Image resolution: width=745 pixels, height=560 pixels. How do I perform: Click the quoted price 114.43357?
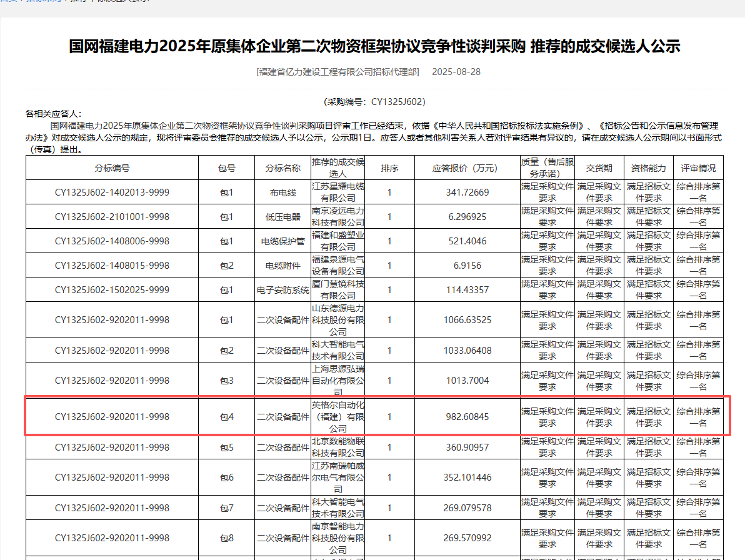click(x=467, y=290)
